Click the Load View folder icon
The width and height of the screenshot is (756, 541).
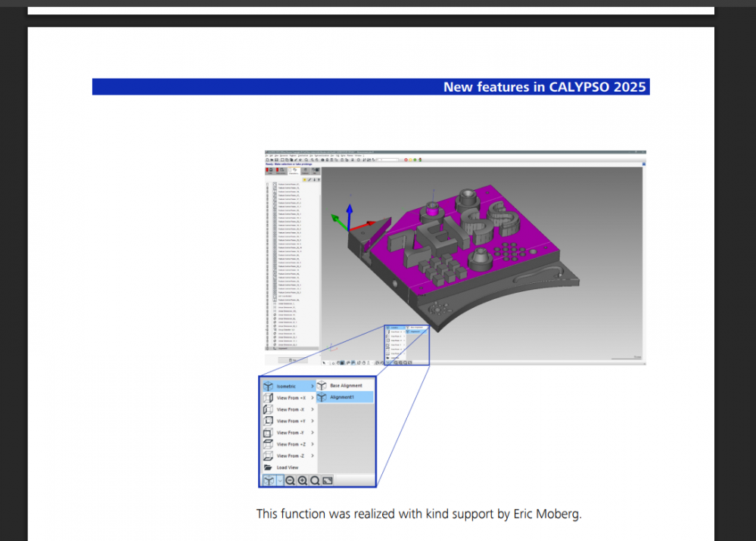pyautogui.click(x=268, y=468)
